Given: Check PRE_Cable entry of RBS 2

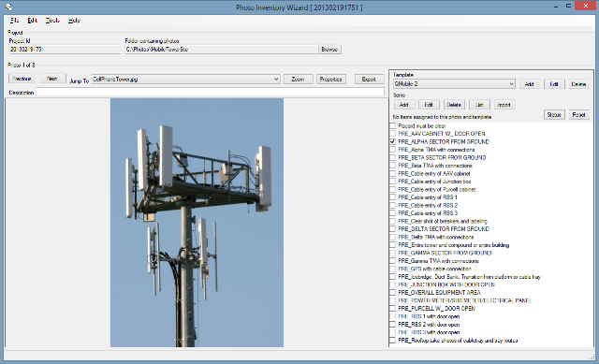Looking at the screenshot, I should coord(393,205).
